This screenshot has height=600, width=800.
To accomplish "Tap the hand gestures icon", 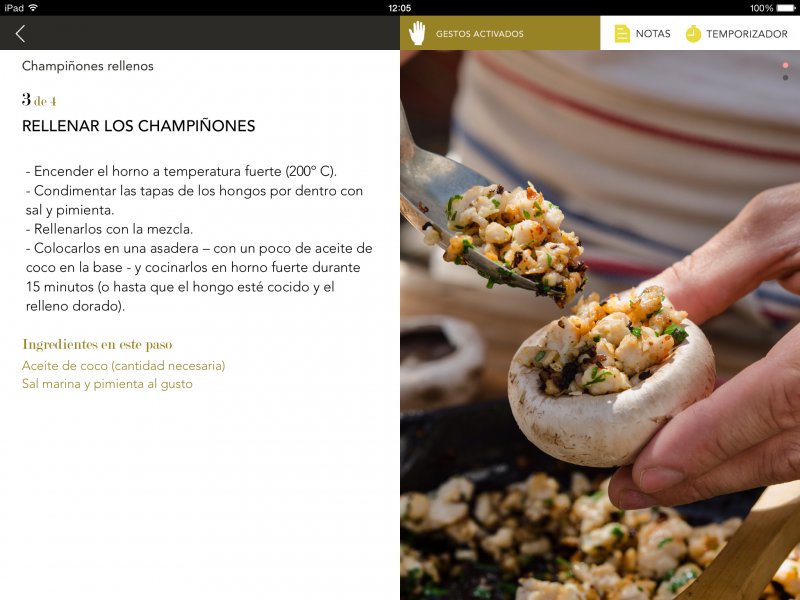I will [x=417, y=33].
